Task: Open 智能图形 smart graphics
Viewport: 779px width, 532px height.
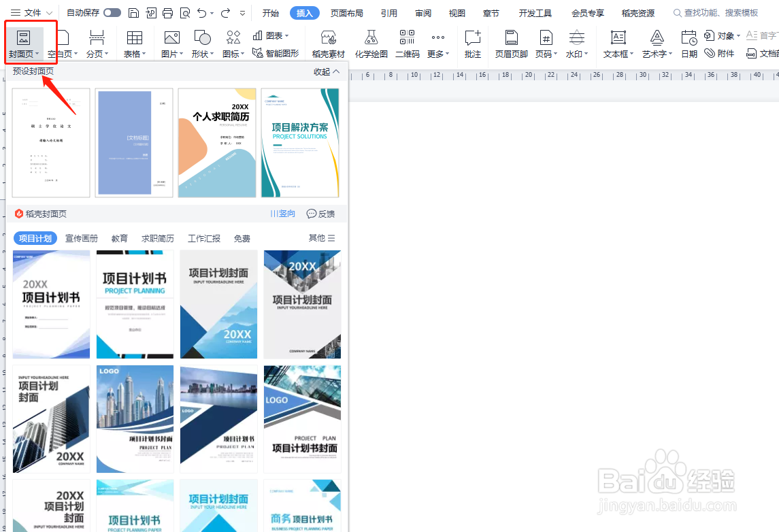Action: pos(276,52)
